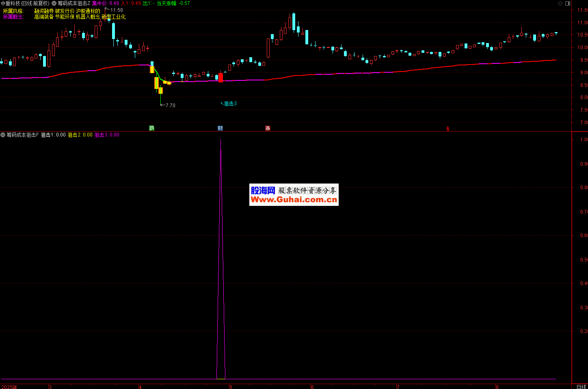Click the 所属风格 label
This screenshot has height=389, width=588.
click(x=13, y=11)
